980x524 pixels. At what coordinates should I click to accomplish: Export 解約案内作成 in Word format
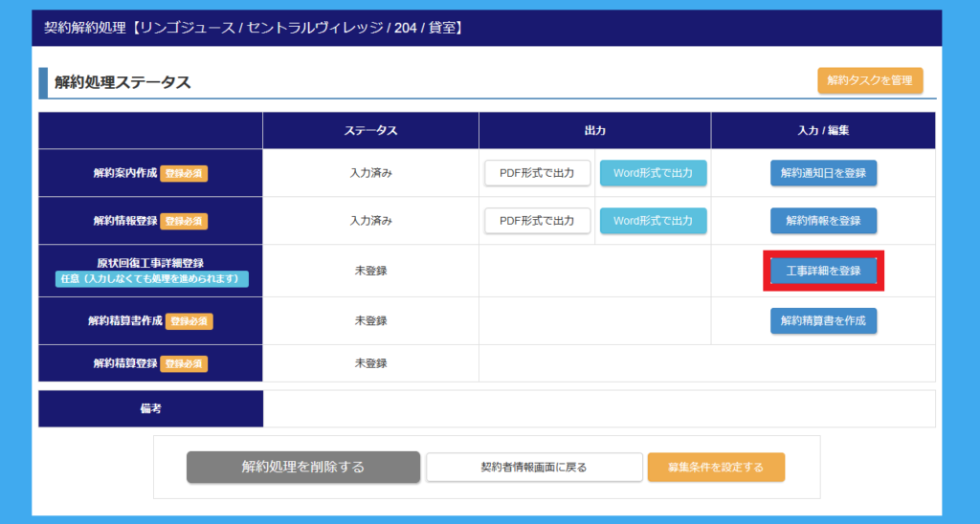(x=653, y=173)
